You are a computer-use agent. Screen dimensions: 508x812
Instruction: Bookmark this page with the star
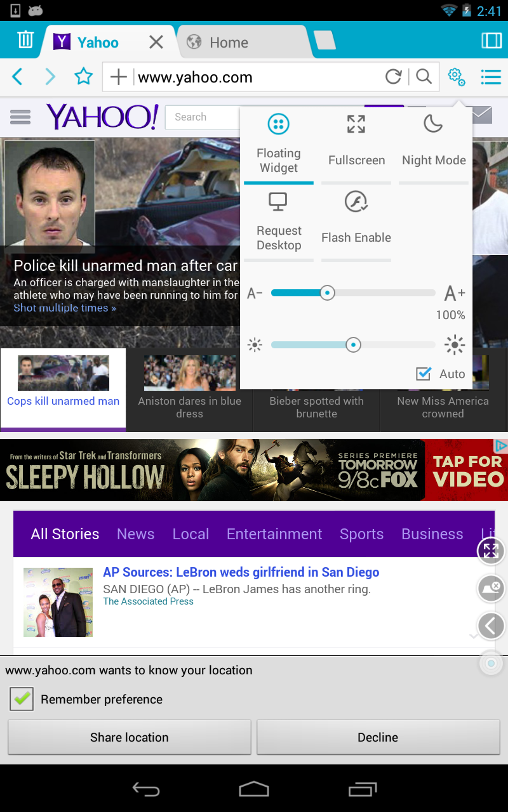[84, 77]
